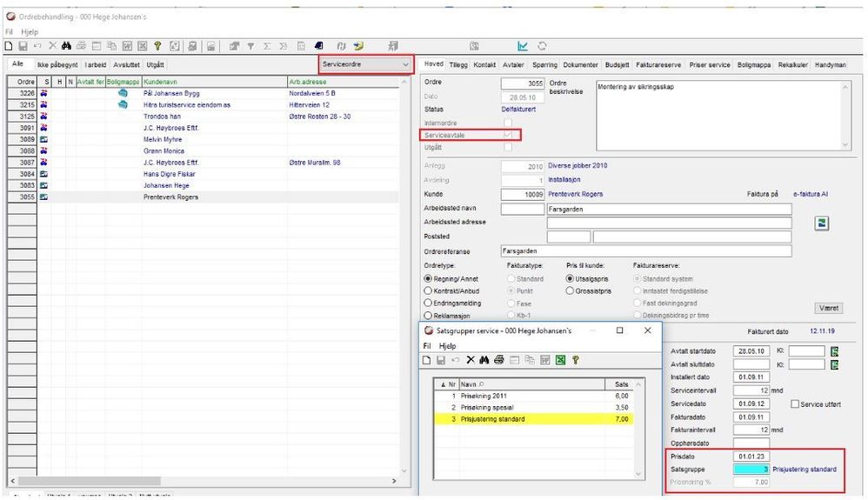
Task: Open the Priser service tab
Action: point(710,65)
